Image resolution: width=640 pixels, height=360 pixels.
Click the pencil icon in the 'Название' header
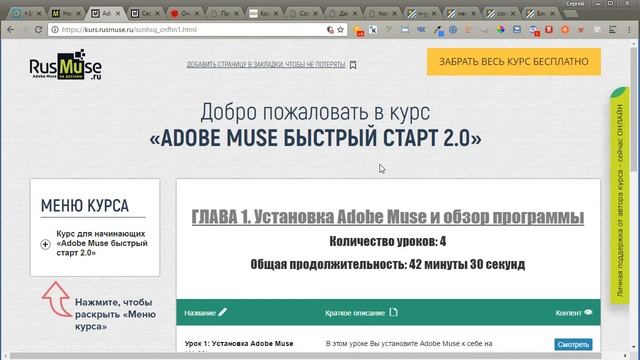pos(222,312)
